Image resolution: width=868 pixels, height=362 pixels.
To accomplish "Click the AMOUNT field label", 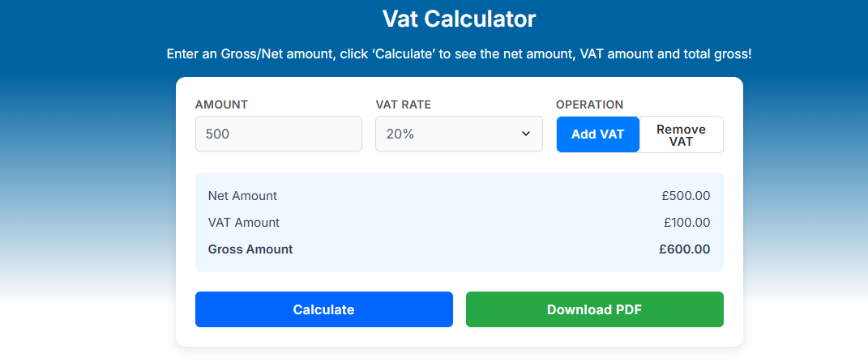I will point(221,104).
